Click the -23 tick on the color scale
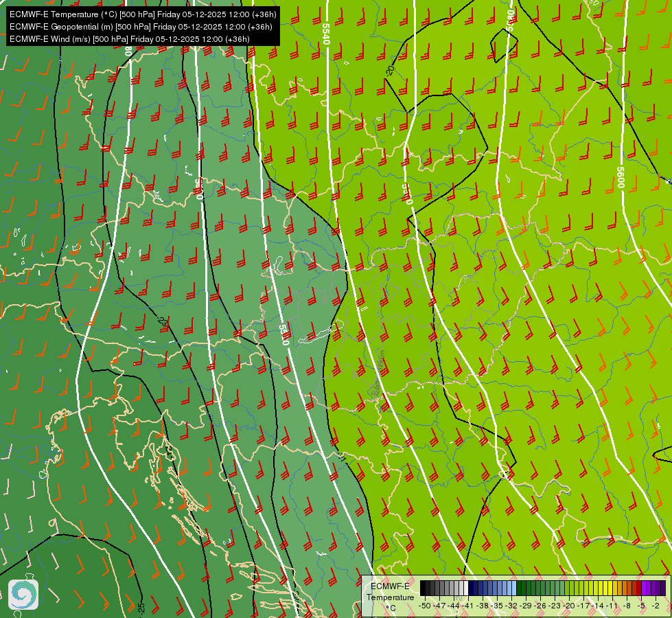The height and width of the screenshot is (618, 672). [x=555, y=606]
